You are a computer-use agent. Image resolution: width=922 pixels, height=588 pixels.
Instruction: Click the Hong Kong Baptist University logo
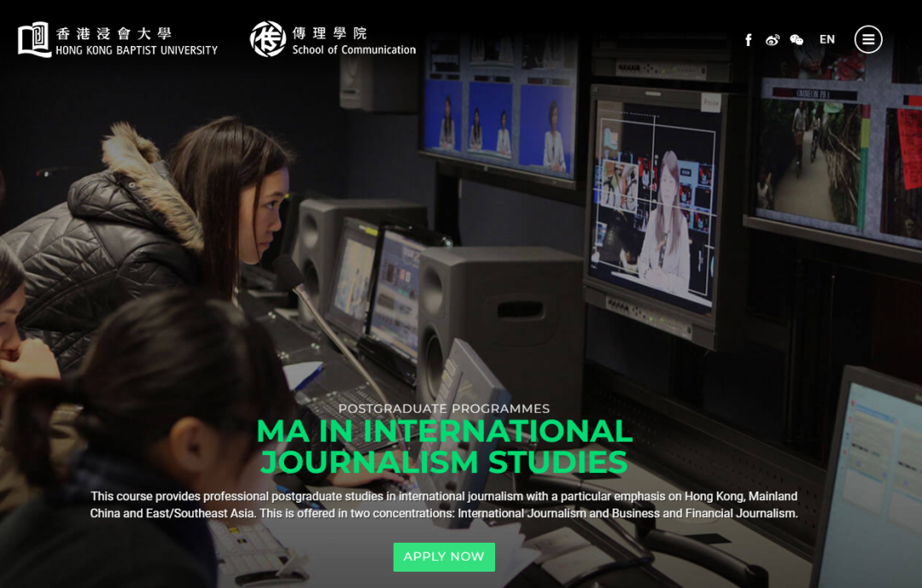click(x=118, y=39)
